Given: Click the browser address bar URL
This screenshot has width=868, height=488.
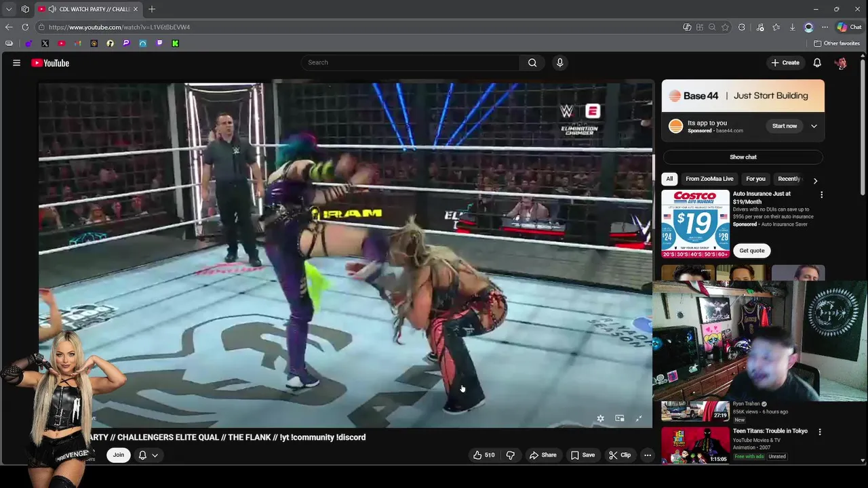Looking at the screenshot, I should point(119,27).
